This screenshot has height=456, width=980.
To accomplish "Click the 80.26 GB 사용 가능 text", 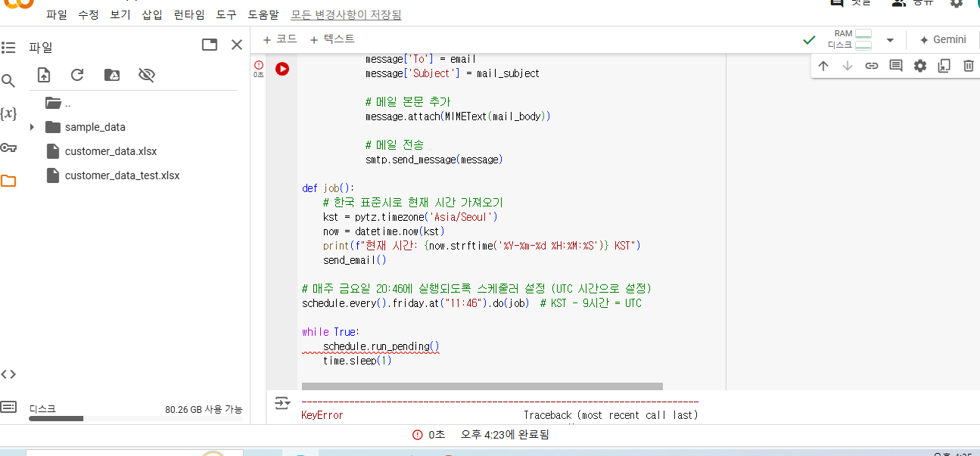I will (204, 409).
